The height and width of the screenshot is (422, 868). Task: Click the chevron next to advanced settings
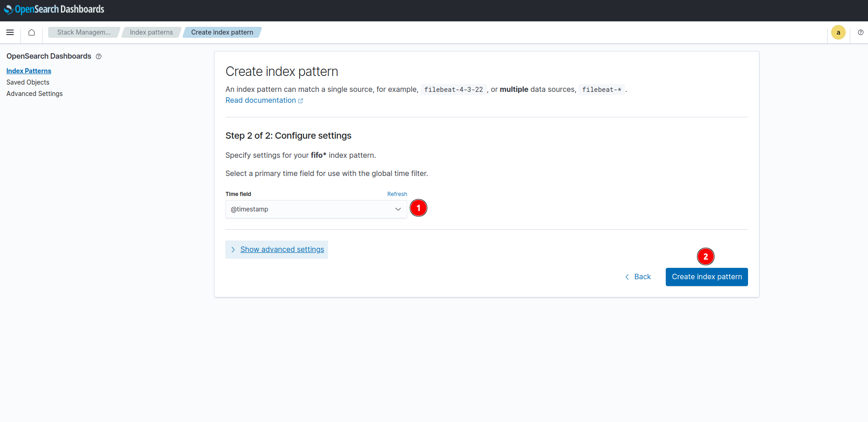[x=233, y=250]
